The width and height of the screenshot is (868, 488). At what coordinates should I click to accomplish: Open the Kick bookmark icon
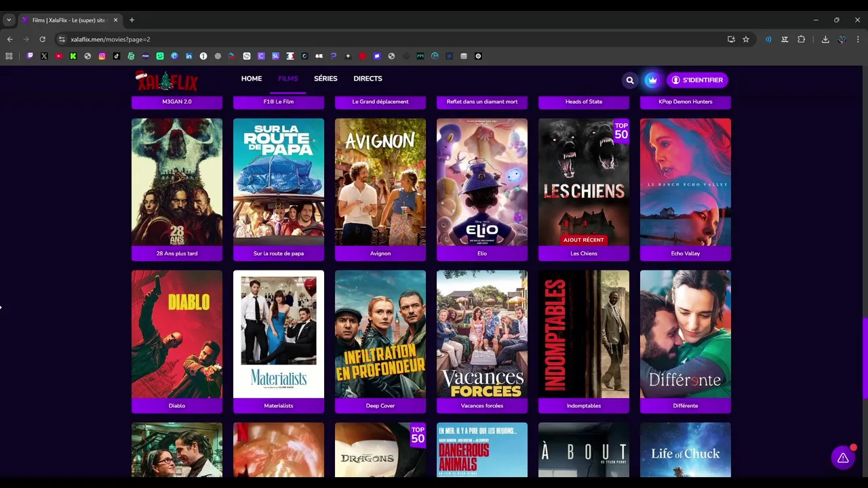coord(73,56)
